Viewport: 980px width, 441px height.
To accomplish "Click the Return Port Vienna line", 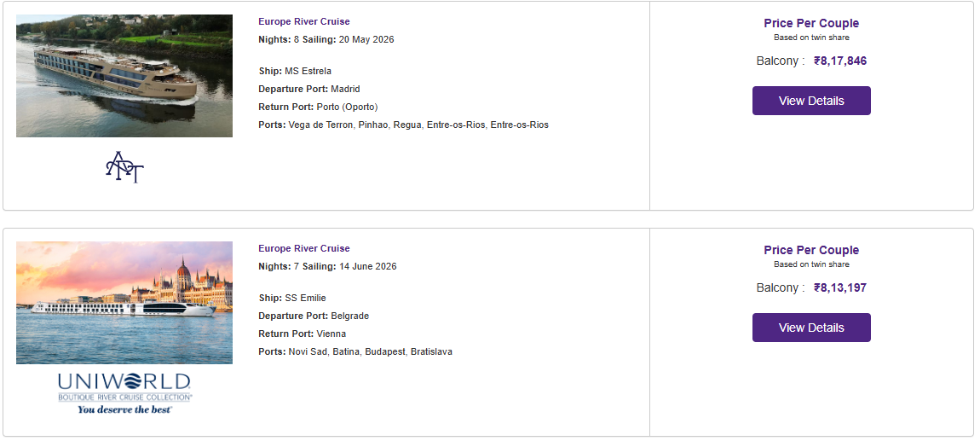I will tap(302, 334).
